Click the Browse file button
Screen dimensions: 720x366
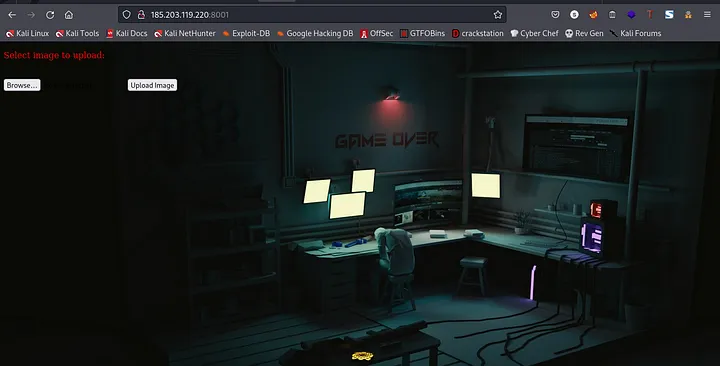[x=22, y=85]
